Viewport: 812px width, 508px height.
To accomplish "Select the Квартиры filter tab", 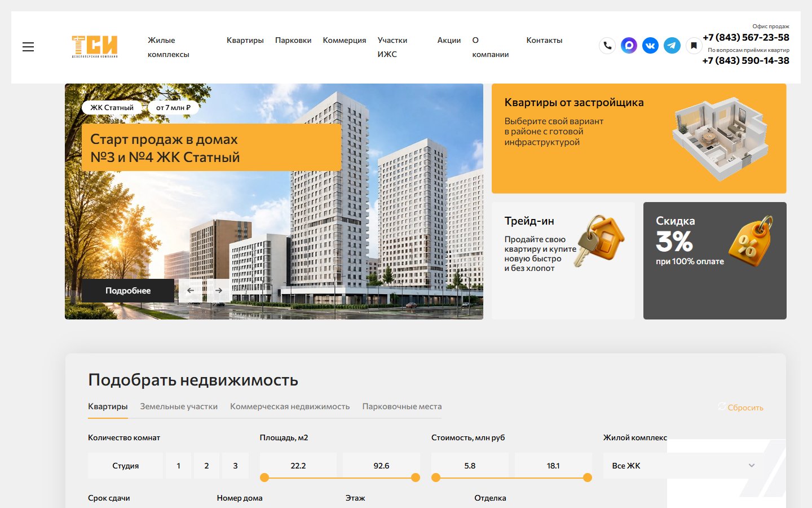I will click(x=108, y=406).
